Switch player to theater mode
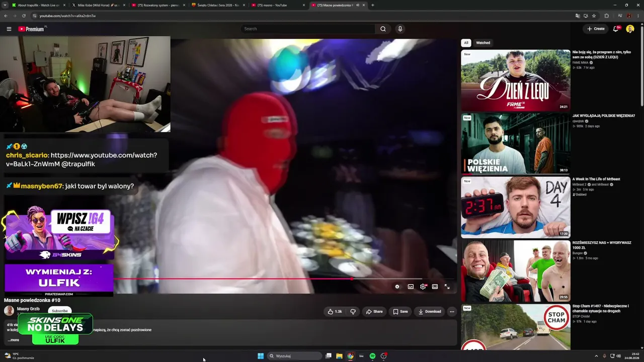 point(435,287)
